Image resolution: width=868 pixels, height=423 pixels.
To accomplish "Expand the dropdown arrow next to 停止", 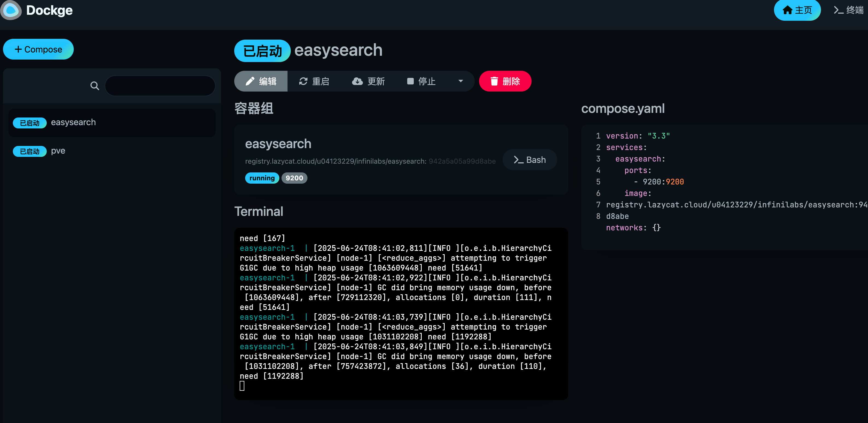I will [461, 81].
